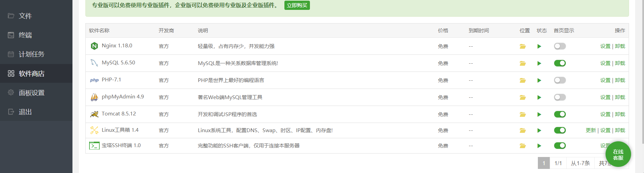Enable homepage display for Nginx
The width and height of the screenshot is (644, 173).
click(560, 46)
